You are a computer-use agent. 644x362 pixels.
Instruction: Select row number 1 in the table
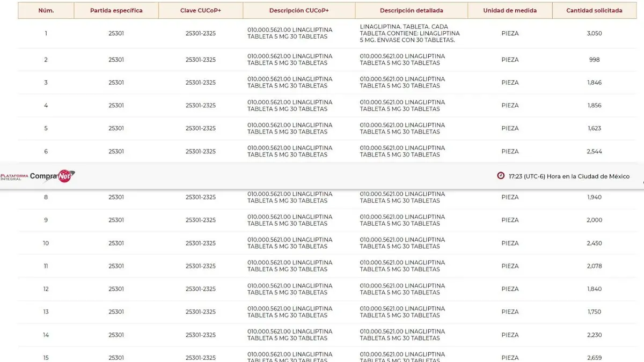46,33
